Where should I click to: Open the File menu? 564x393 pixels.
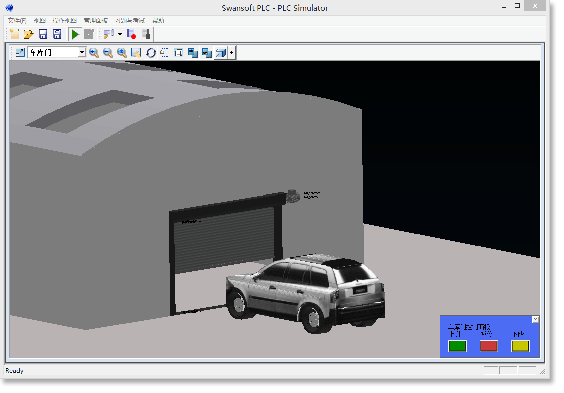tap(17, 20)
